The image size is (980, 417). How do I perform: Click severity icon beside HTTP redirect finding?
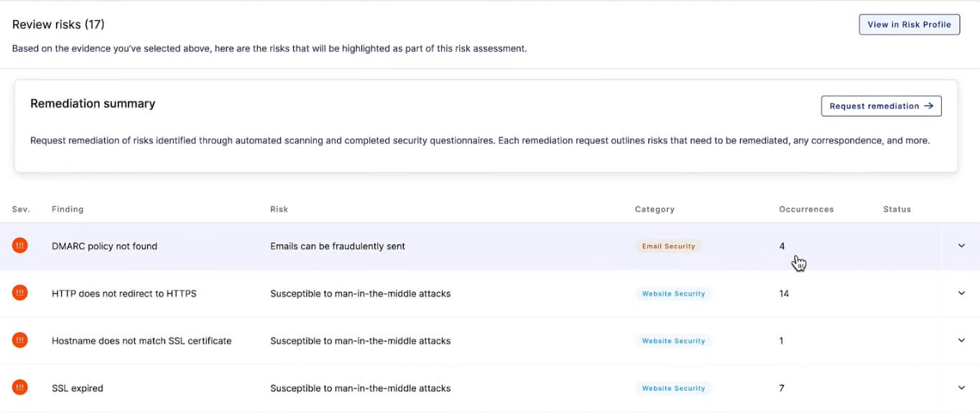point(19,293)
